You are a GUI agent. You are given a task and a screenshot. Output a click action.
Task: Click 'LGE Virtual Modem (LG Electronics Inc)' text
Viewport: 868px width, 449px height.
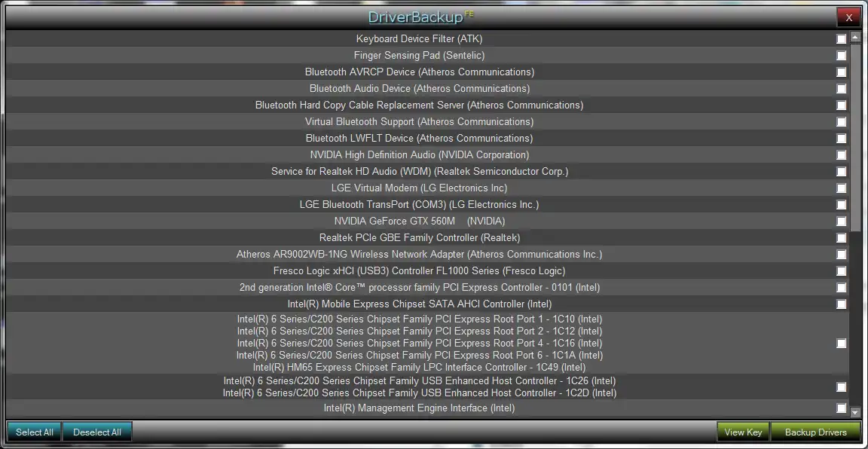click(x=419, y=188)
